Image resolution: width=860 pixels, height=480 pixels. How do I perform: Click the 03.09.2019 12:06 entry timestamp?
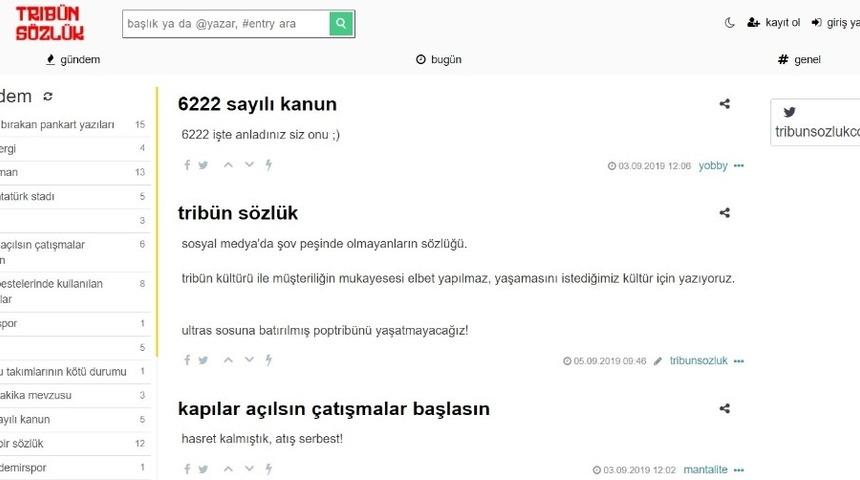click(649, 166)
